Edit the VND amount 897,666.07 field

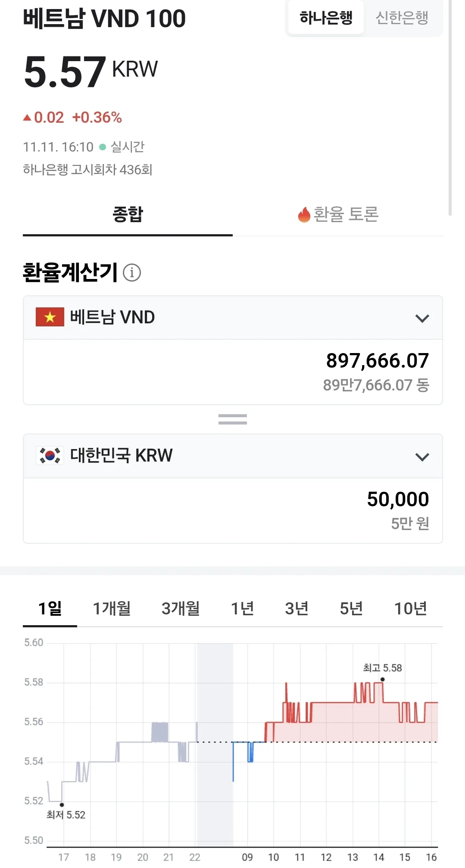pyautogui.click(x=233, y=372)
